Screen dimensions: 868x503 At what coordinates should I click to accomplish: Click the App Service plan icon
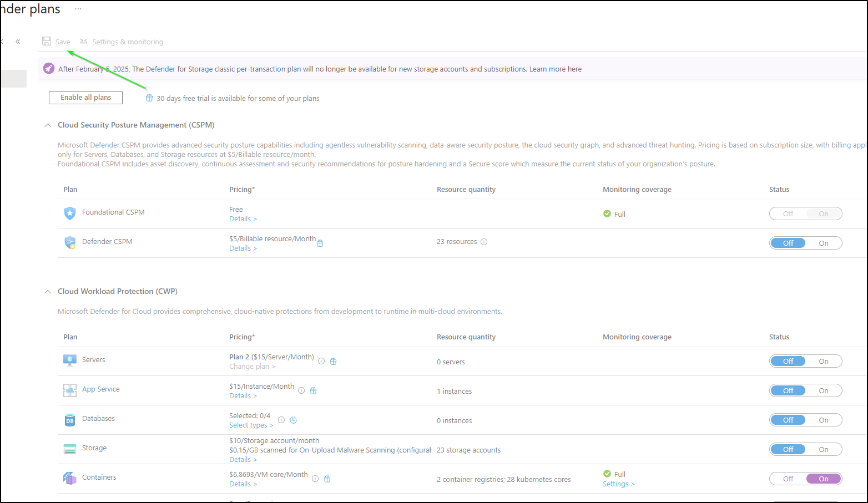[x=70, y=390]
